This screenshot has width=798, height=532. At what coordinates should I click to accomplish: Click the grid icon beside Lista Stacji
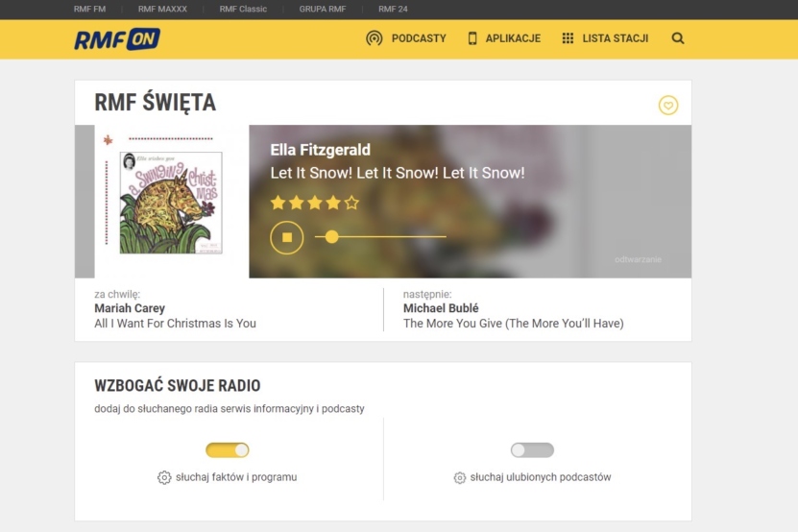pyautogui.click(x=568, y=38)
